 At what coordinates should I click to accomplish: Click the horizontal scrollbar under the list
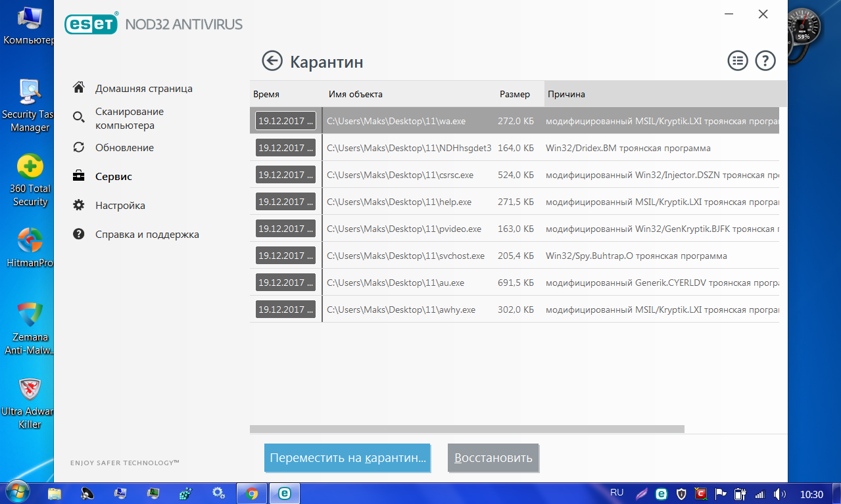pyautogui.click(x=467, y=429)
